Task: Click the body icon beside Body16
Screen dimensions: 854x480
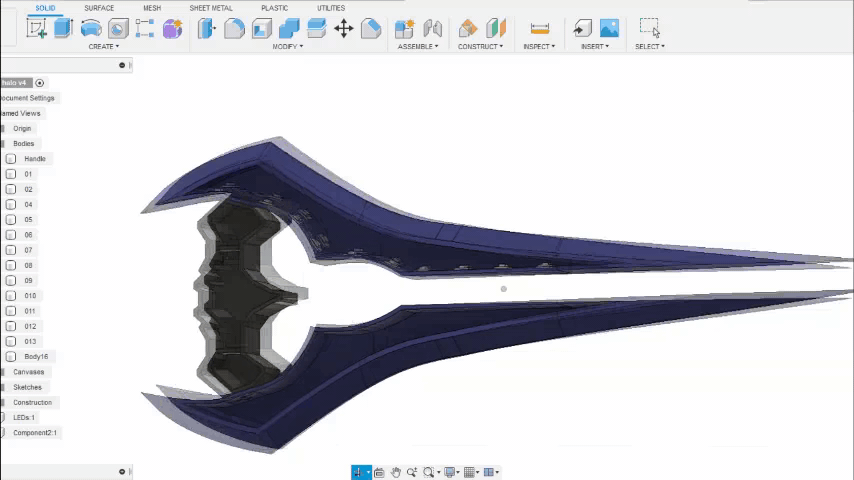Action: [x=11, y=357]
